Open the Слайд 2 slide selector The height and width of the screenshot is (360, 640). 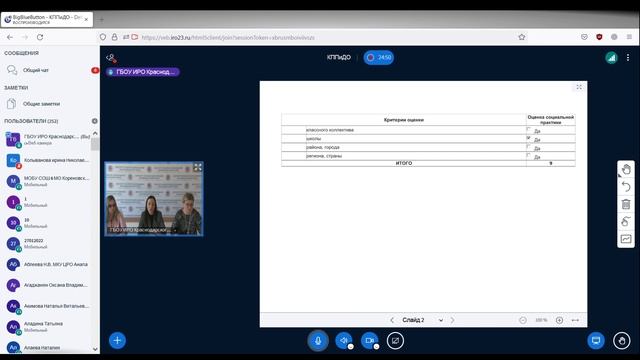pyautogui.click(x=422, y=320)
